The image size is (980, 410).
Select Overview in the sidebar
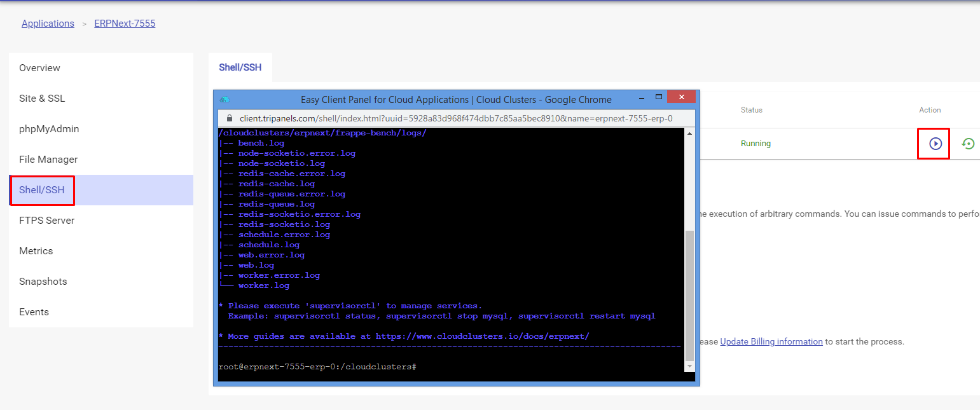pyautogui.click(x=101, y=68)
